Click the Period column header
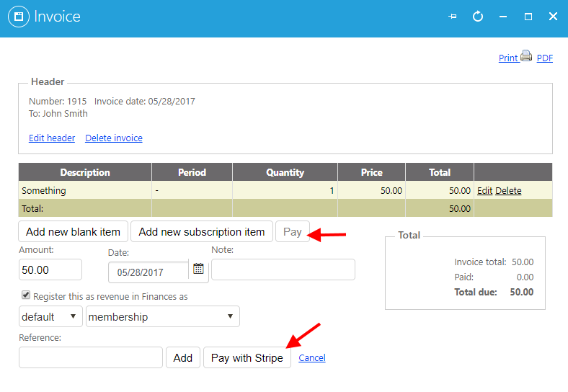Screen dimensions: 568x392 pyautogui.click(x=192, y=172)
